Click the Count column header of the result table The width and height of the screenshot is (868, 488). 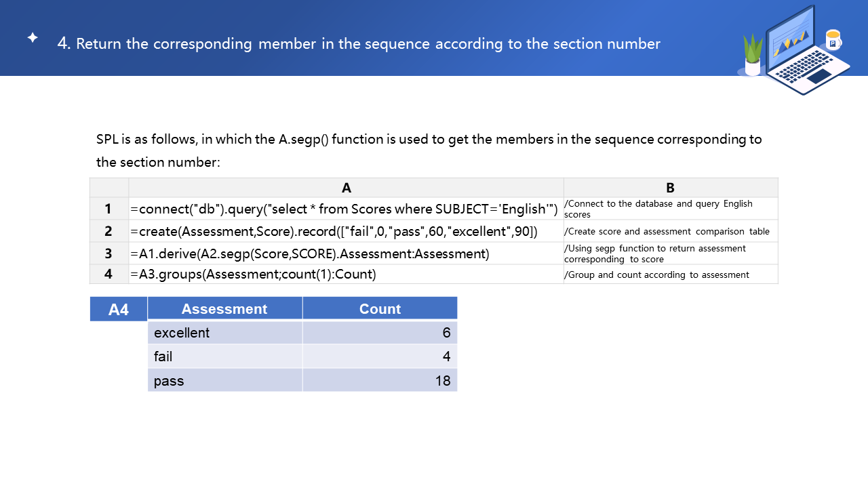point(380,309)
